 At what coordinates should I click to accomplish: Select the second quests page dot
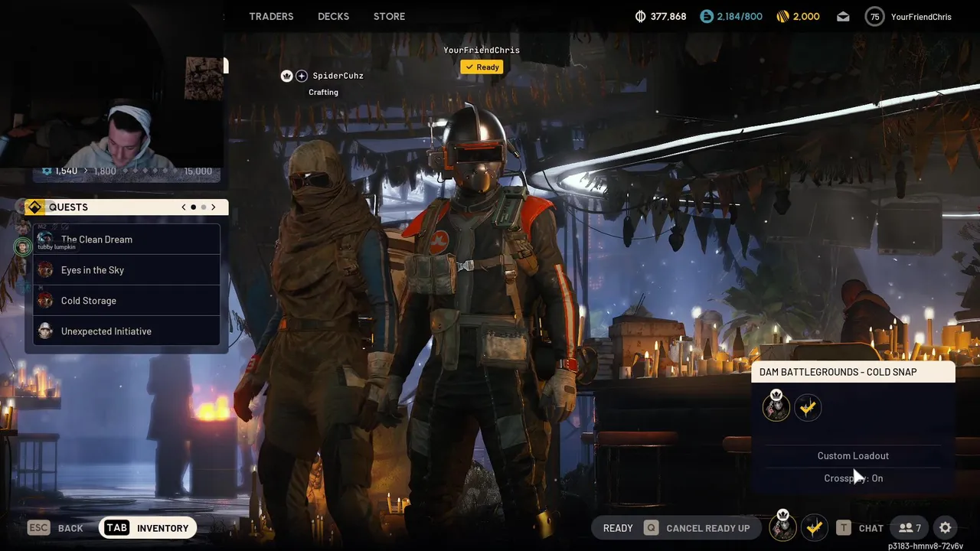click(204, 207)
